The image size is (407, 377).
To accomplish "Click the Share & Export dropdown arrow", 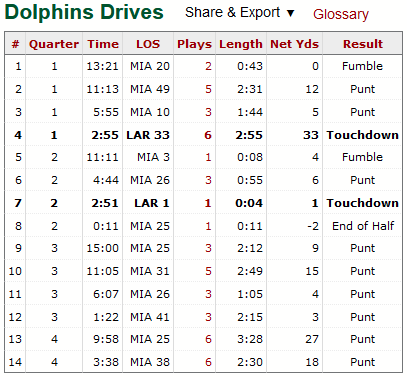I will (291, 13).
